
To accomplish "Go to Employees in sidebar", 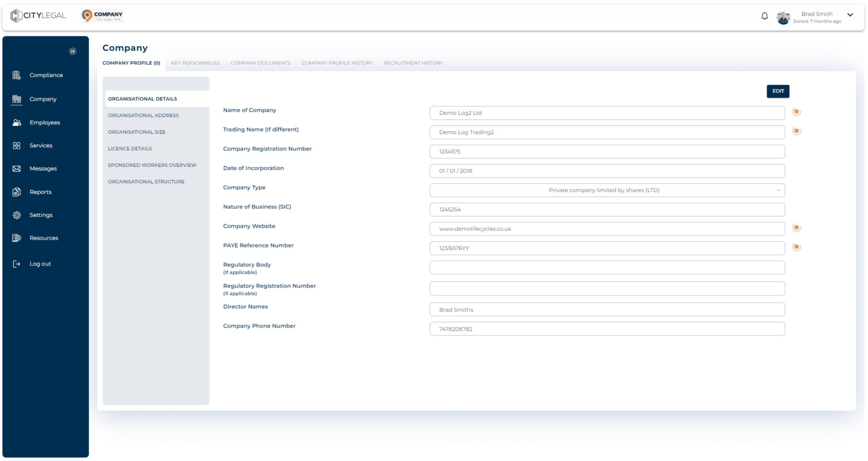I will coord(45,122).
